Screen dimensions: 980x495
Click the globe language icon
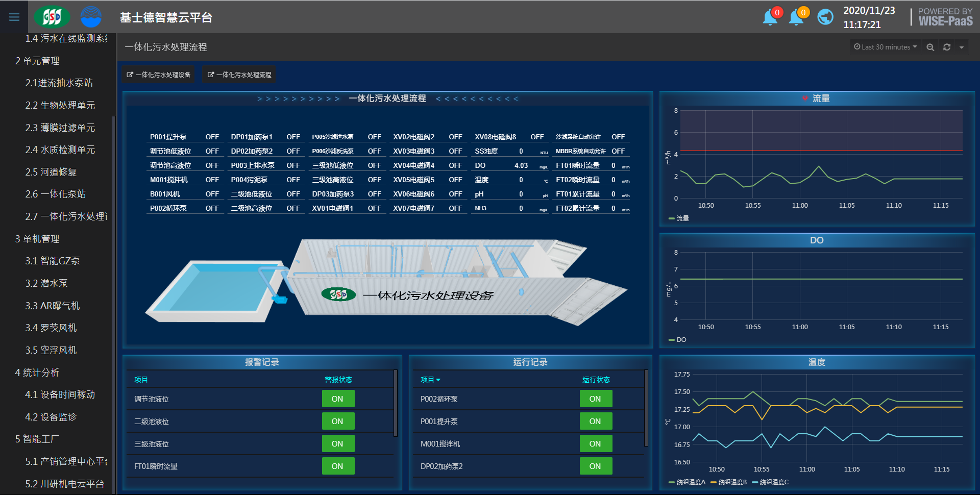[x=825, y=17]
